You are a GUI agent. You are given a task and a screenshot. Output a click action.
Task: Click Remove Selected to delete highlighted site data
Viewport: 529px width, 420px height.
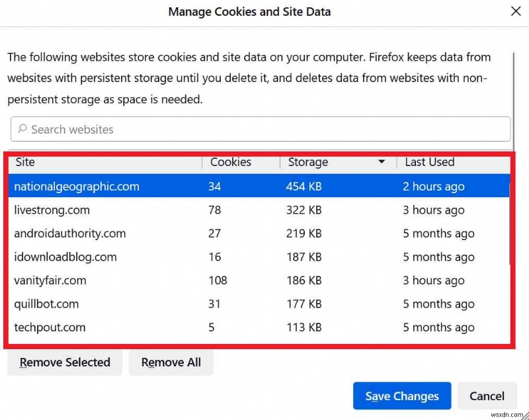(64, 362)
